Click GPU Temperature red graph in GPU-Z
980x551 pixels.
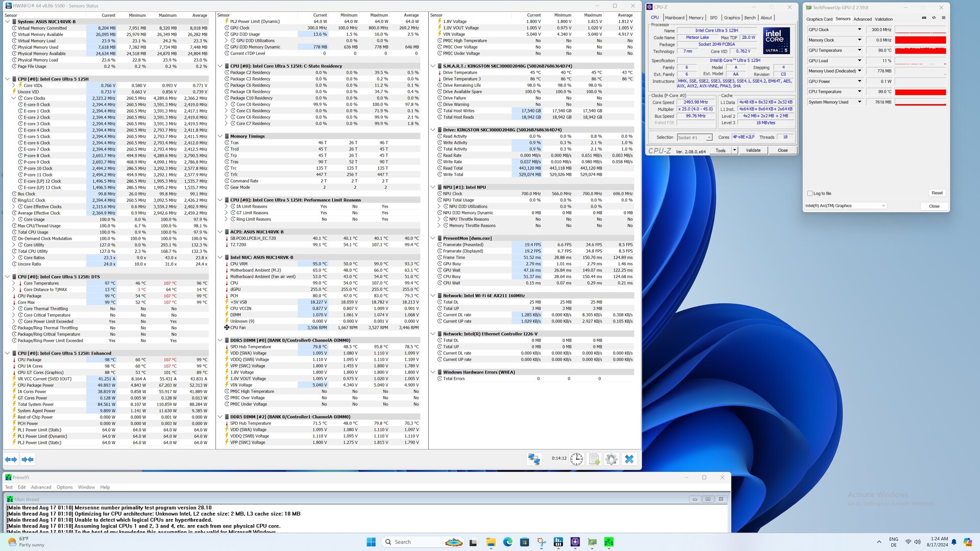tap(920, 51)
